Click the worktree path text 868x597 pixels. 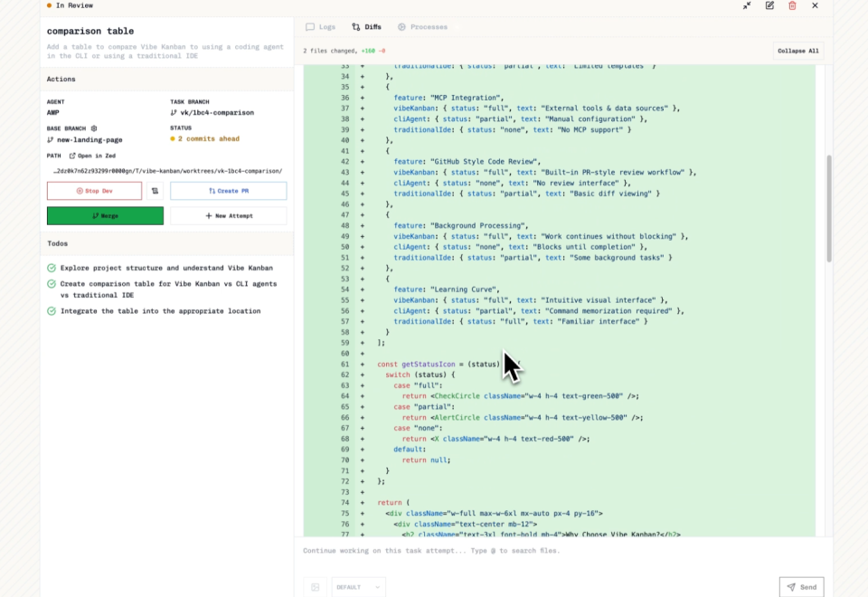pos(167,171)
